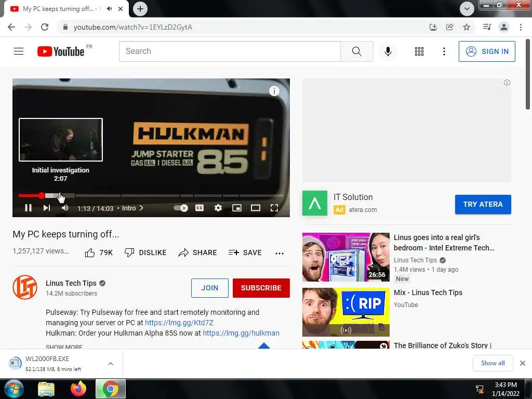
Task: Click the address bar URL
Action: click(133, 27)
